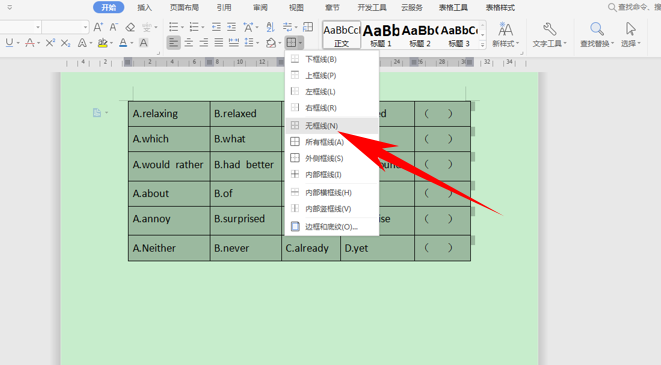Apply underline formatting

pos(9,43)
